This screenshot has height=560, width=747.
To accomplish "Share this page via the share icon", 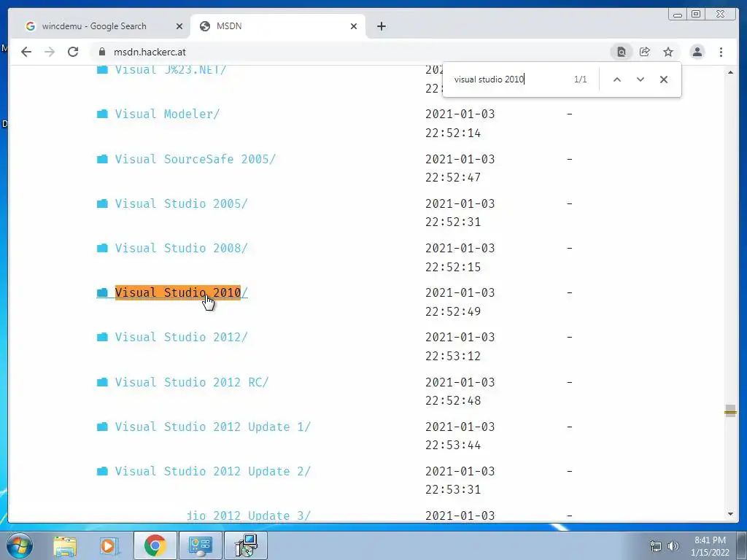I will click(x=645, y=52).
